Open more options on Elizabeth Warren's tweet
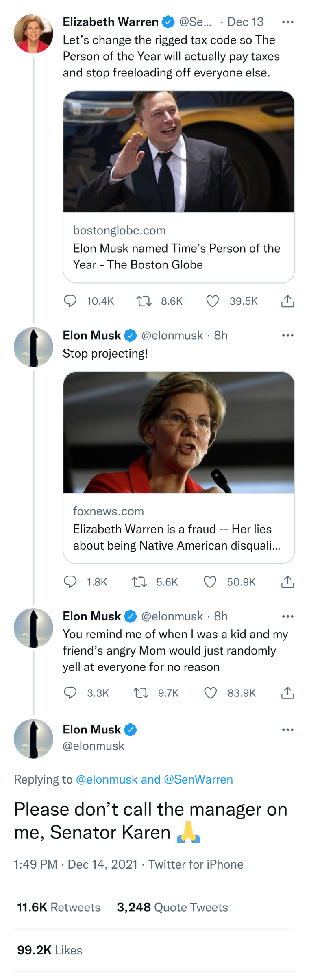This screenshot has width=309, height=980. 287,22
